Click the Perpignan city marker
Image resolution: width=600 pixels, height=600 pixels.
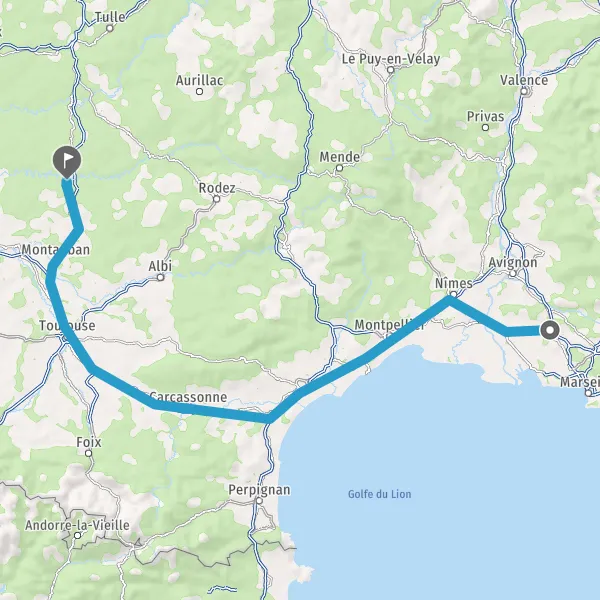click(x=259, y=501)
